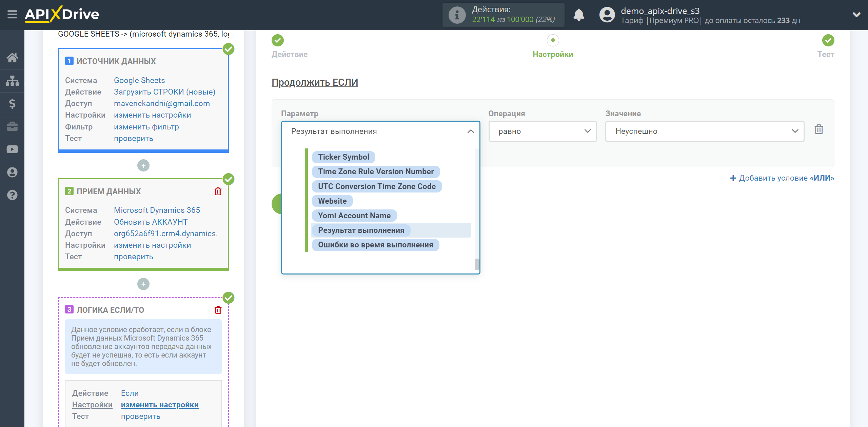This screenshot has width=868, height=427.
Task: Open the Значение dropdown set to Неуспешно
Action: 705,131
